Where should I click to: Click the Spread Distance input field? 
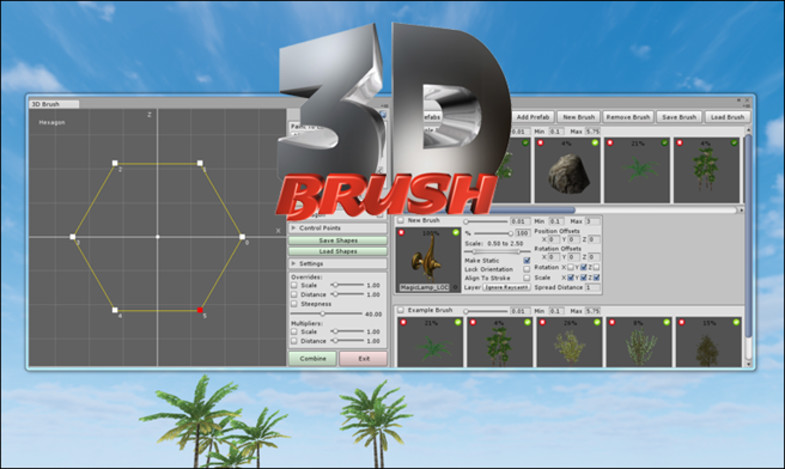click(x=593, y=288)
